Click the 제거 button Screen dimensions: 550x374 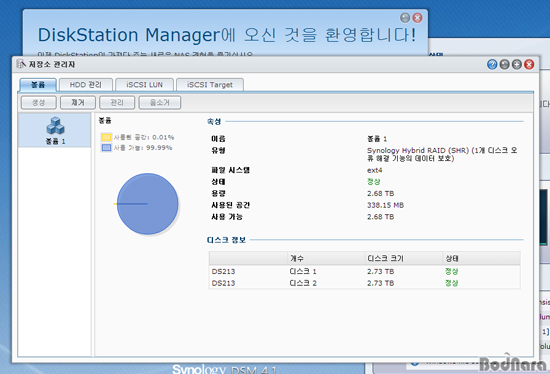[78, 102]
